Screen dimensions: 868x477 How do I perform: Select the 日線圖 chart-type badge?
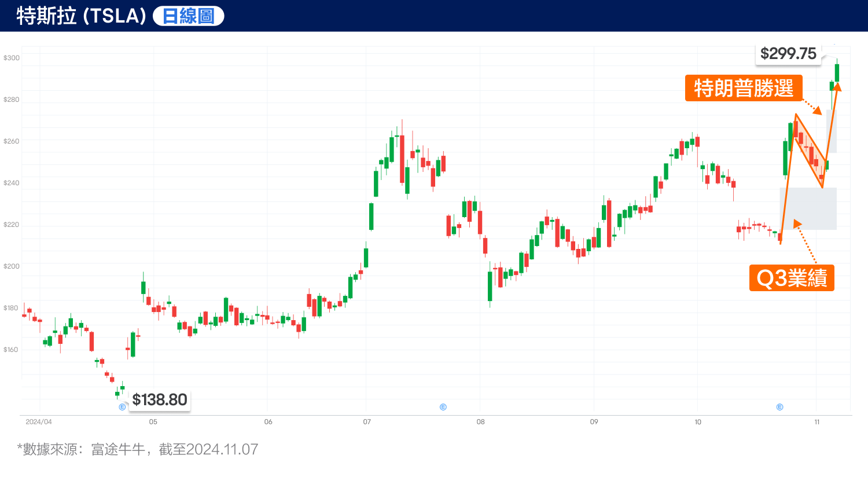click(x=187, y=16)
